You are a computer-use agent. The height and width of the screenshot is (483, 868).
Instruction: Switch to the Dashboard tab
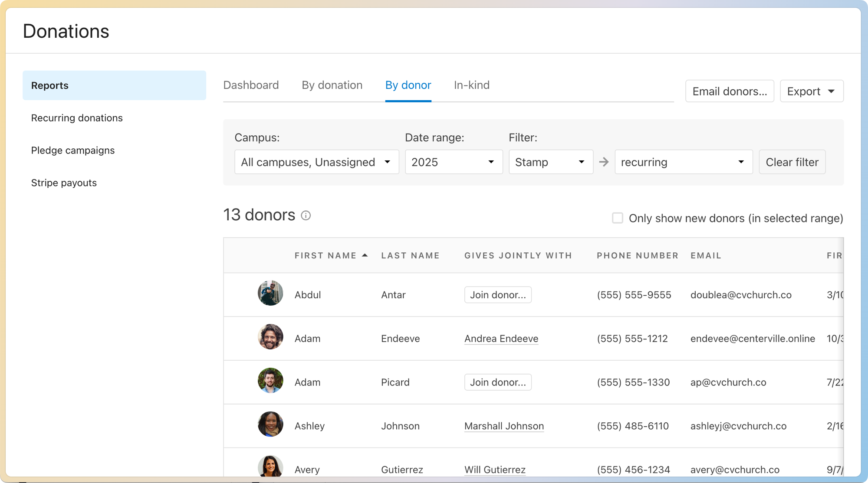(x=251, y=85)
